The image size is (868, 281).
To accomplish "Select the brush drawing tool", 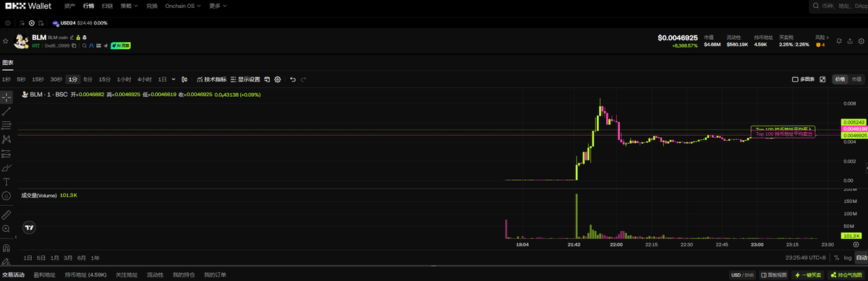I will click(x=7, y=168).
